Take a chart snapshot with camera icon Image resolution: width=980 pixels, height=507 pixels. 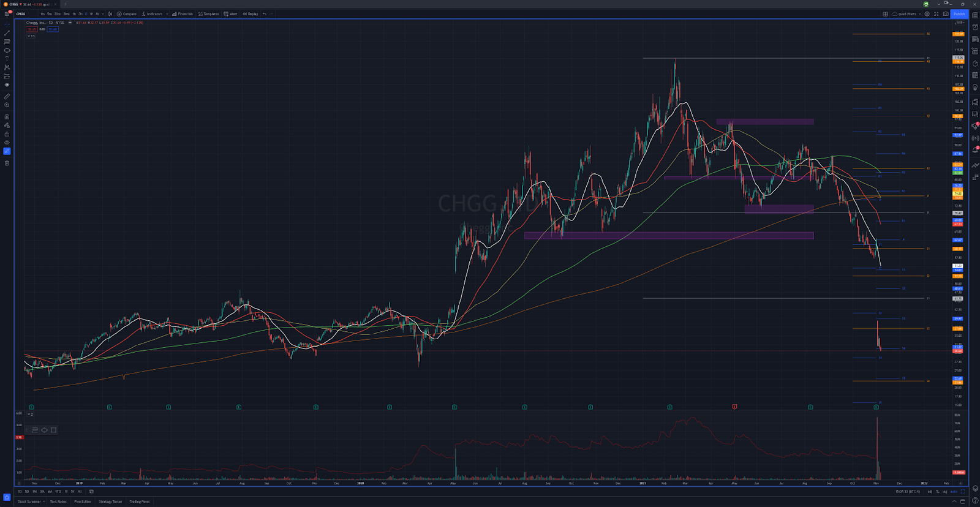pyautogui.click(x=946, y=13)
